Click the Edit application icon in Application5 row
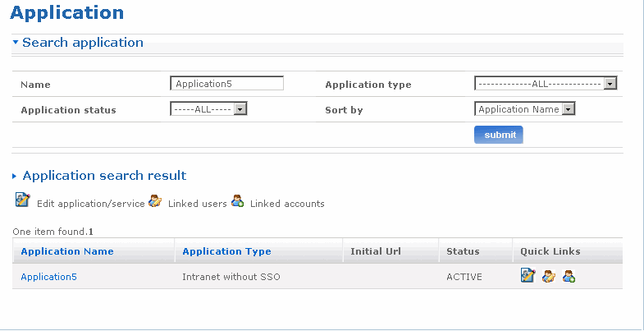Screen dimensions: 644x331 528,275
